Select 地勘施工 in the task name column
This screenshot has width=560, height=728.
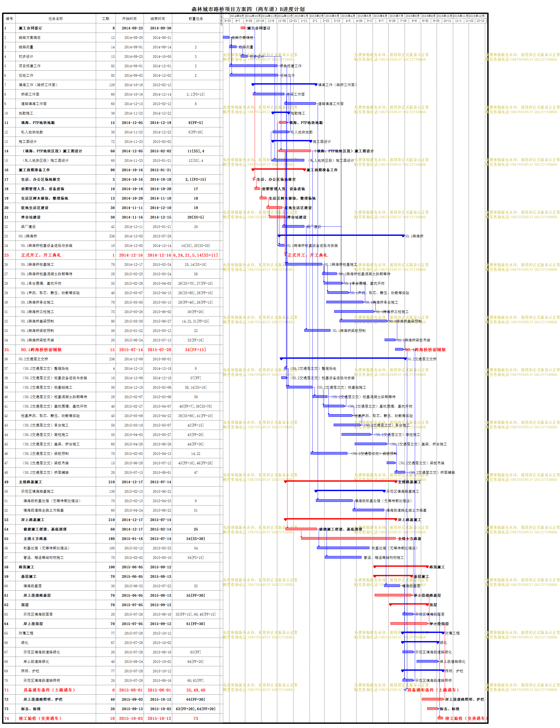coord(26,113)
